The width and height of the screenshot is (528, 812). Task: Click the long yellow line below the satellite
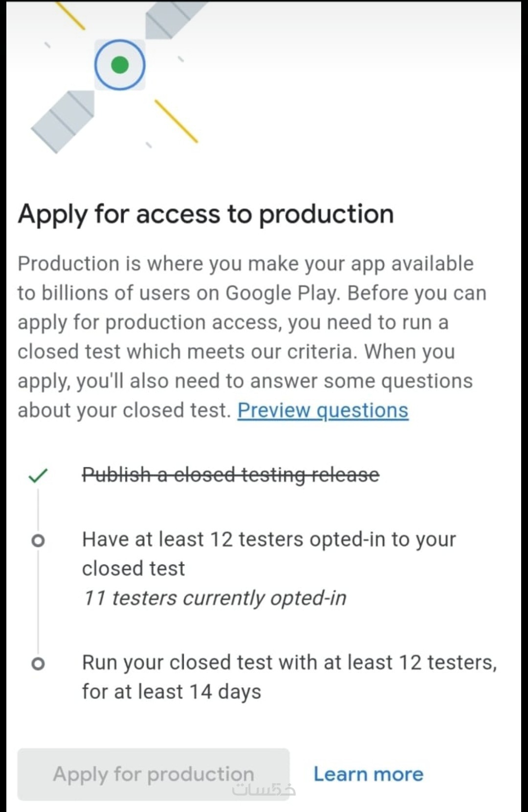pyautogui.click(x=176, y=121)
